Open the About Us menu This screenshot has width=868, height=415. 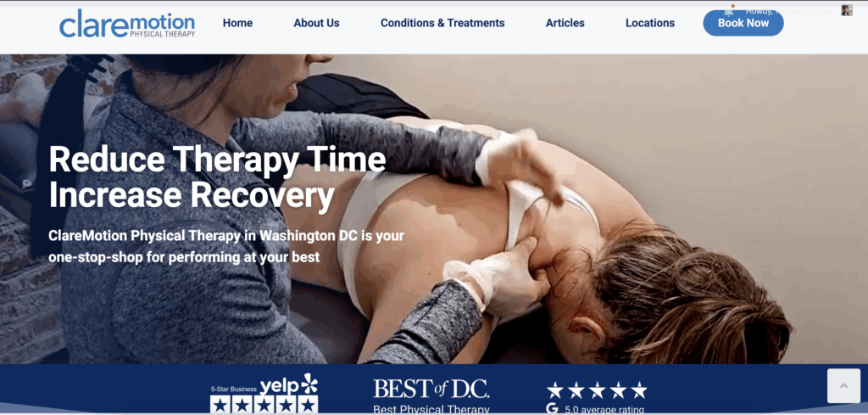tap(317, 23)
